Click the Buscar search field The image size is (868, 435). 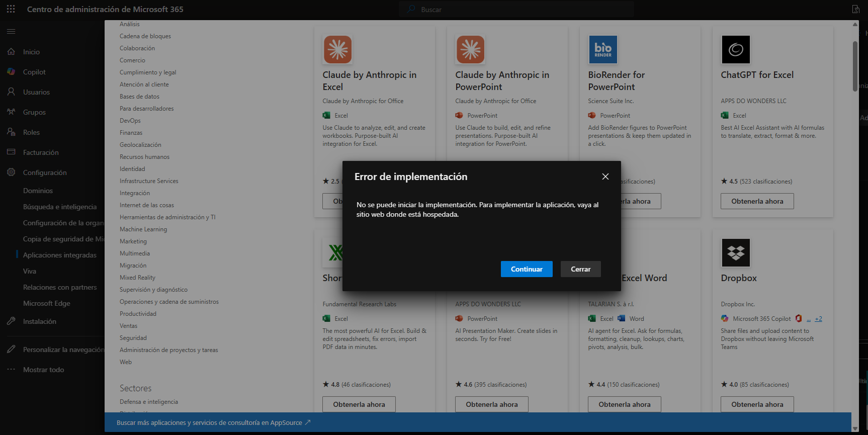click(516, 9)
